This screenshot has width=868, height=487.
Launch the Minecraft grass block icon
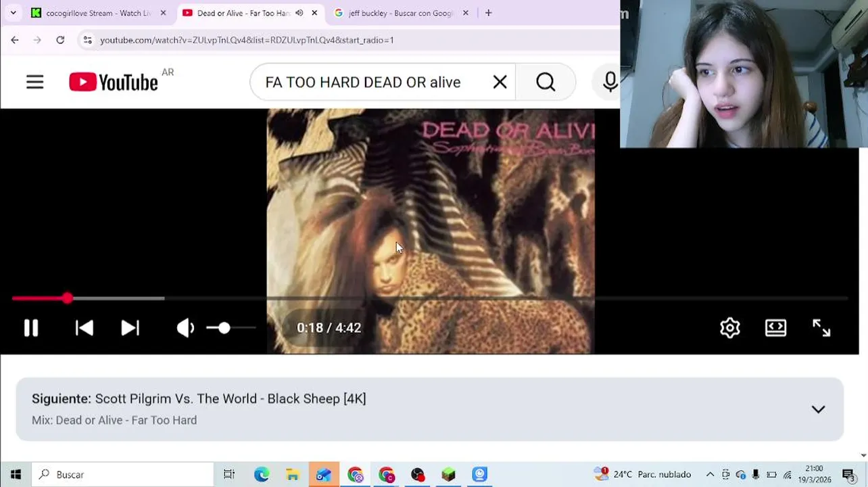tap(449, 475)
